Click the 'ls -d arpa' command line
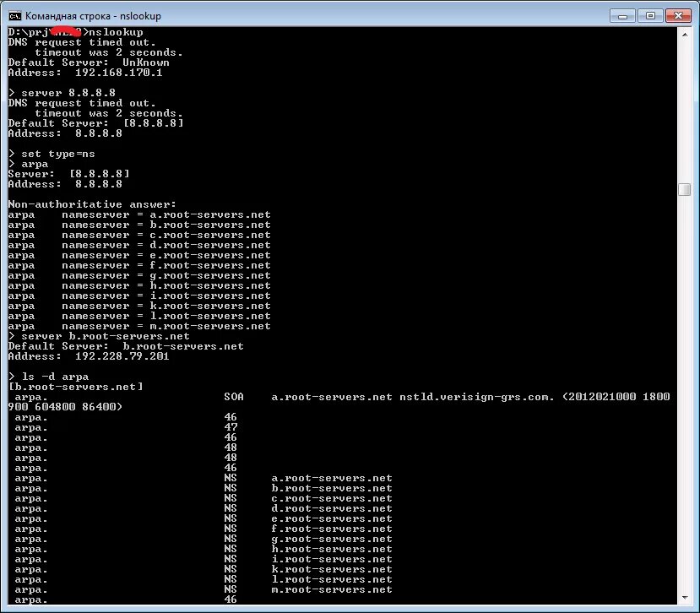Screen dimensions: 700x613 point(49,377)
